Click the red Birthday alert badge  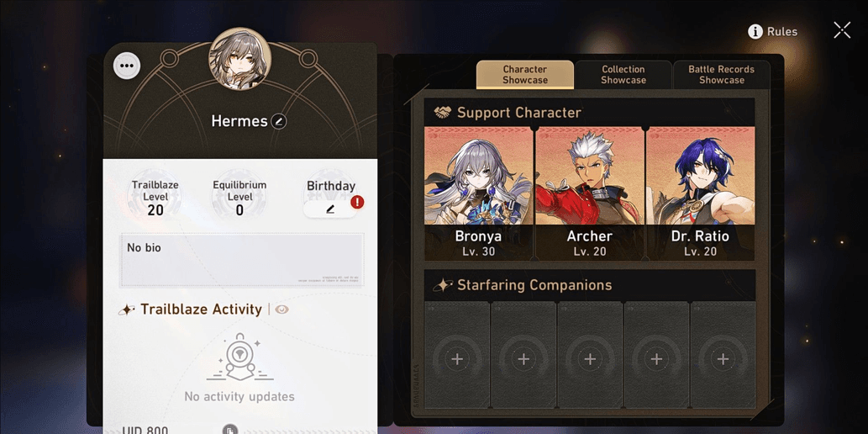point(357,202)
